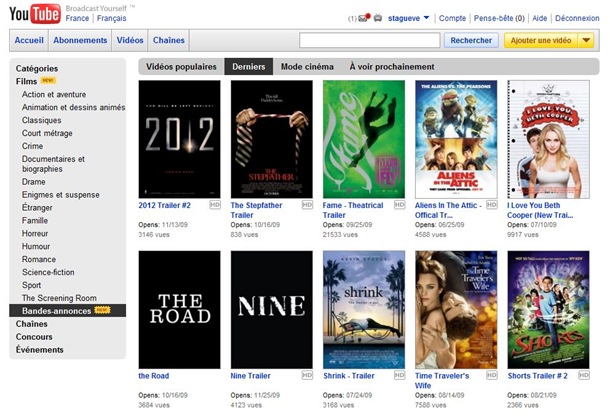Select Films category in sidebar
The width and height of the screenshot is (610, 416).
26,81
